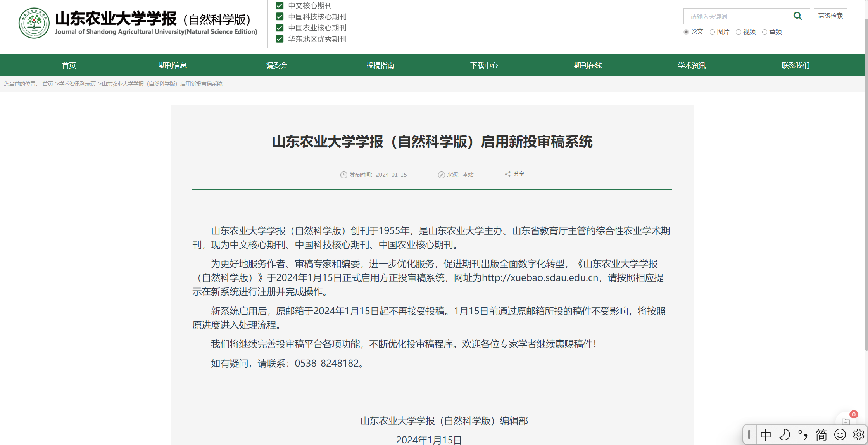Select the 图片 radio button
The width and height of the screenshot is (868, 445).
click(x=712, y=32)
